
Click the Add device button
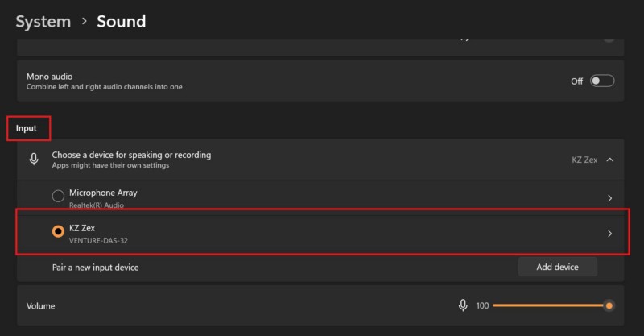pos(557,267)
